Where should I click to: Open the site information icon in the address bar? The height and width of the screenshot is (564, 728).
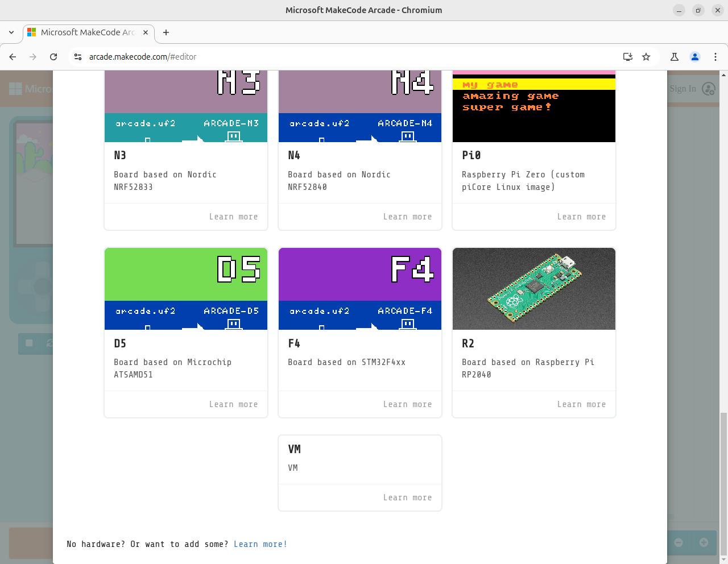click(x=78, y=57)
